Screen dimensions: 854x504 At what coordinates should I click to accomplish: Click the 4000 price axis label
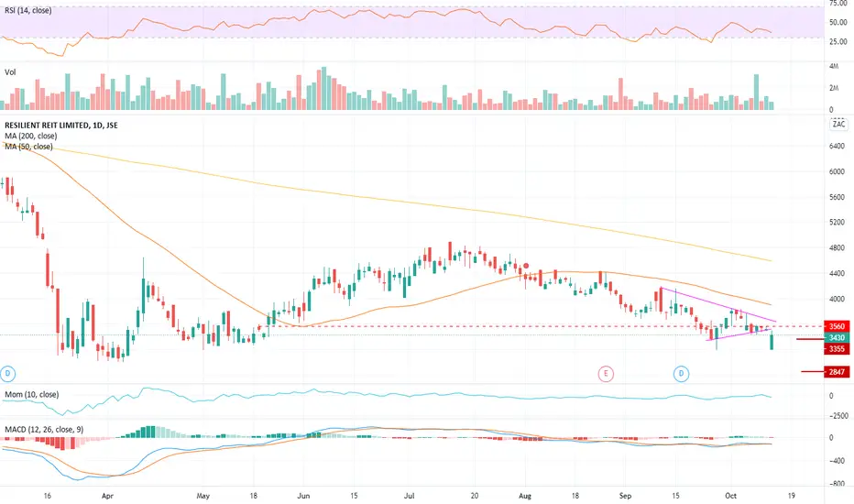coord(837,299)
